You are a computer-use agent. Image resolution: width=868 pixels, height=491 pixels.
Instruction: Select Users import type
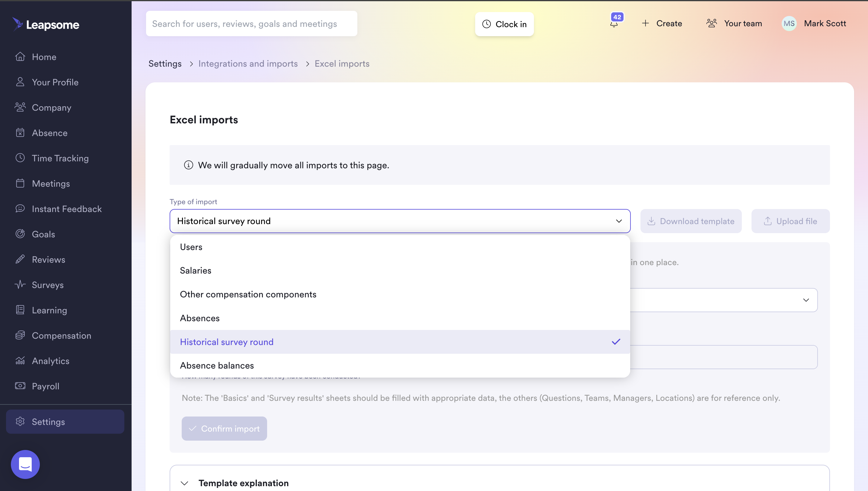point(400,247)
